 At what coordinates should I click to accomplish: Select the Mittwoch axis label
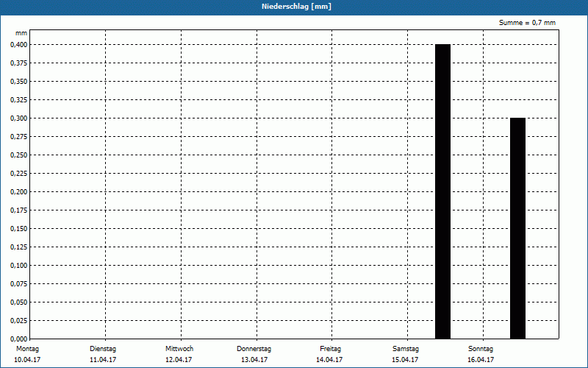coord(179,349)
